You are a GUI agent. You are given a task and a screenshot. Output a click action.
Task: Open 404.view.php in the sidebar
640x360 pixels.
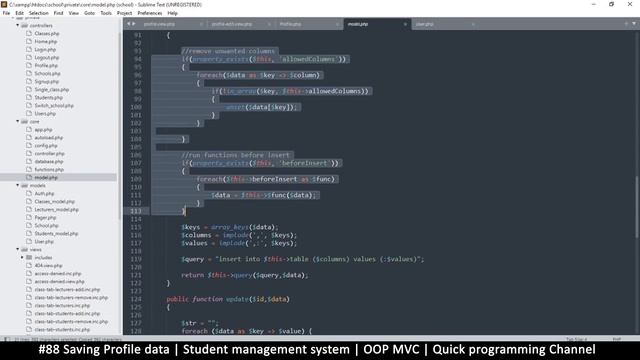(48, 266)
